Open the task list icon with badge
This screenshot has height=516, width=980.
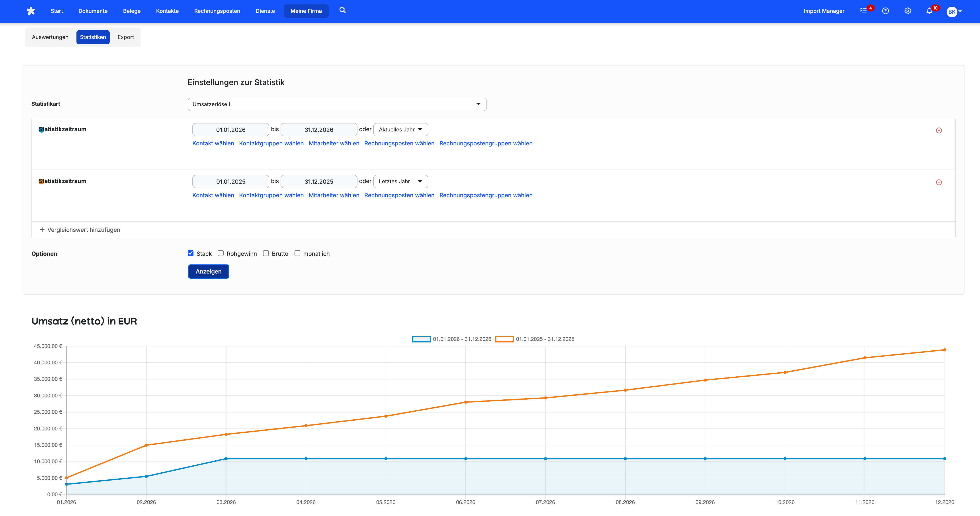pyautogui.click(x=863, y=11)
